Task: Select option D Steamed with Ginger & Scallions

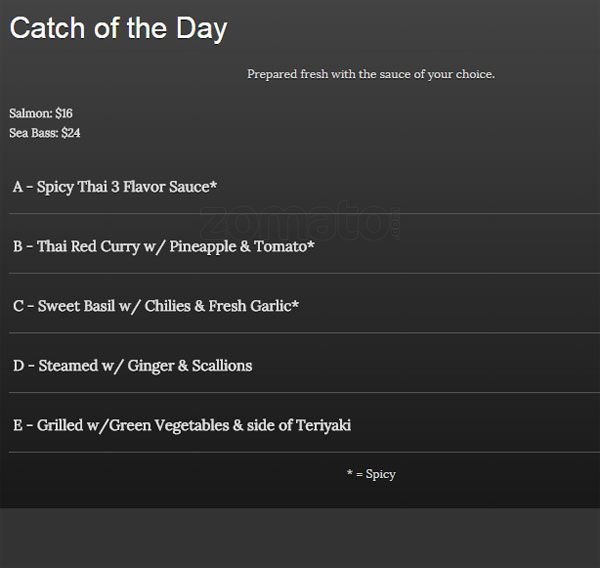Action: tap(132, 366)
